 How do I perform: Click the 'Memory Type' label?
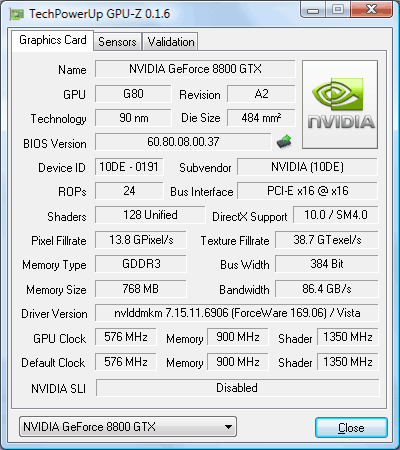click(x=54, y=265)
